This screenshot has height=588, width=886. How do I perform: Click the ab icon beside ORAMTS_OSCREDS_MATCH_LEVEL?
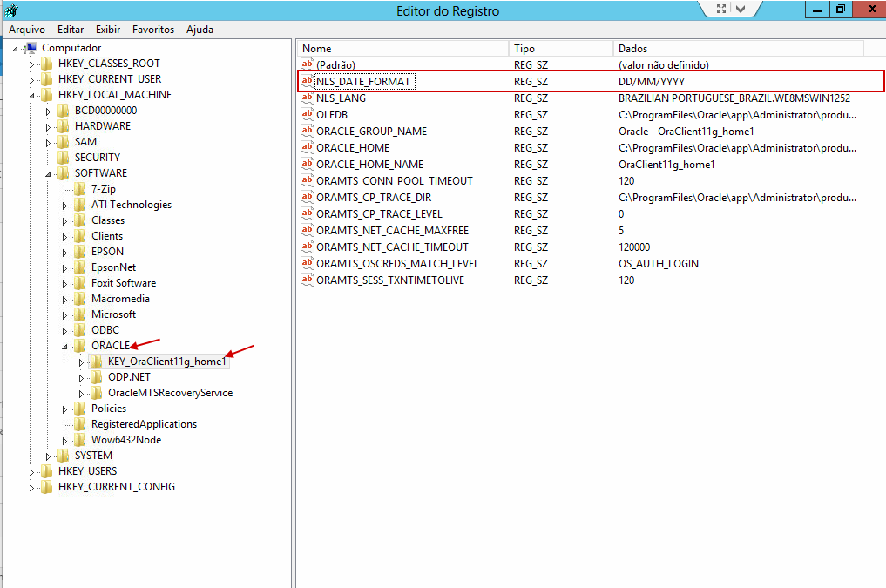(x=307, y=263)
